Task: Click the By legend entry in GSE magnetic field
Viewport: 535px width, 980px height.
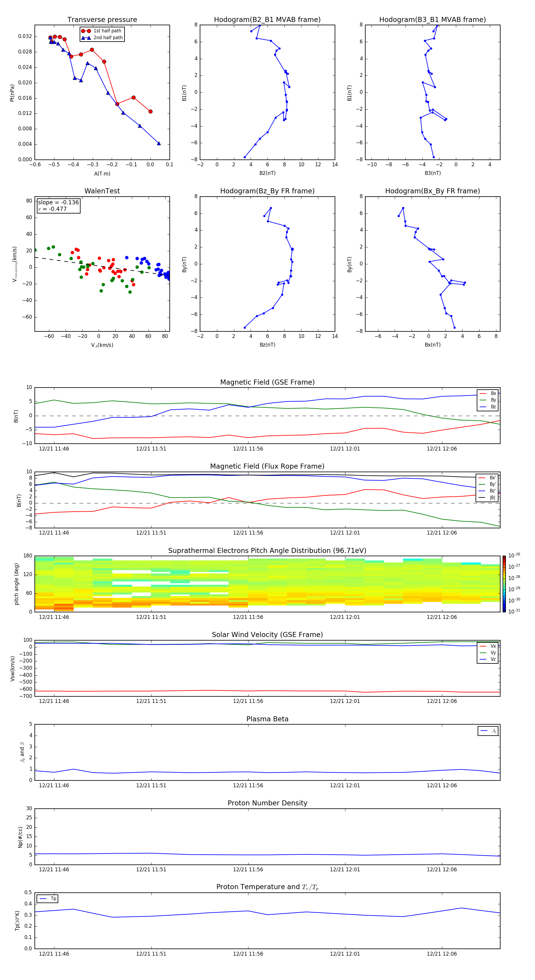Action: [x=488, y=400]
